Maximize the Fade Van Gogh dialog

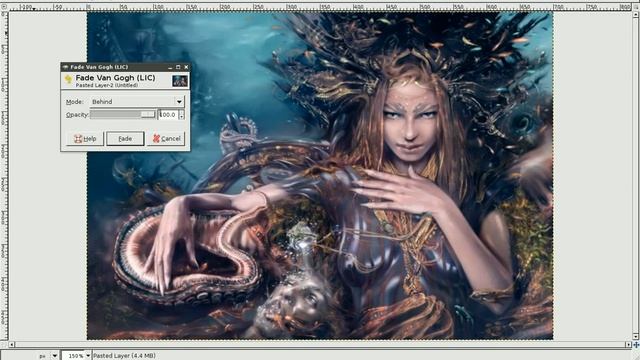[x=178, y=67]
